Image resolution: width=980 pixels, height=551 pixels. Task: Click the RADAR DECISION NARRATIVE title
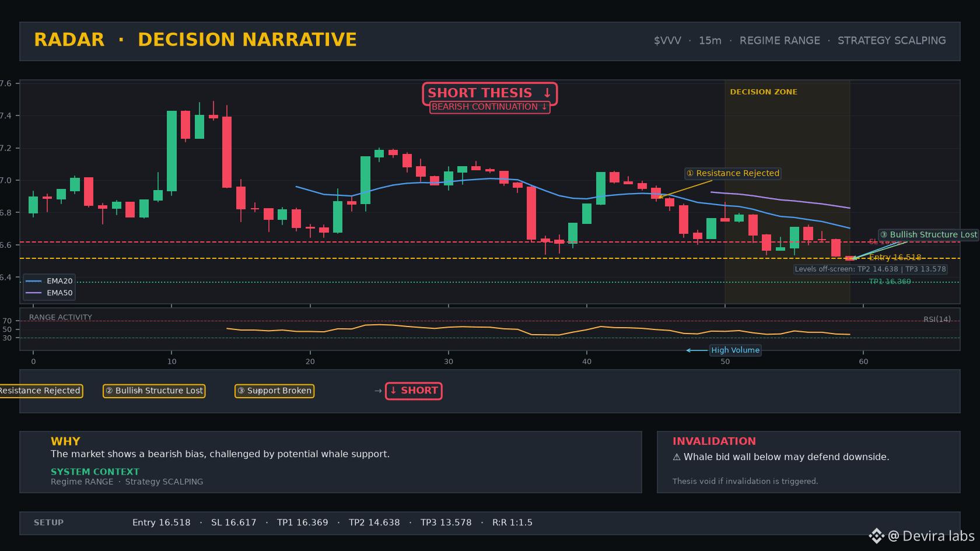pos(195,40)
